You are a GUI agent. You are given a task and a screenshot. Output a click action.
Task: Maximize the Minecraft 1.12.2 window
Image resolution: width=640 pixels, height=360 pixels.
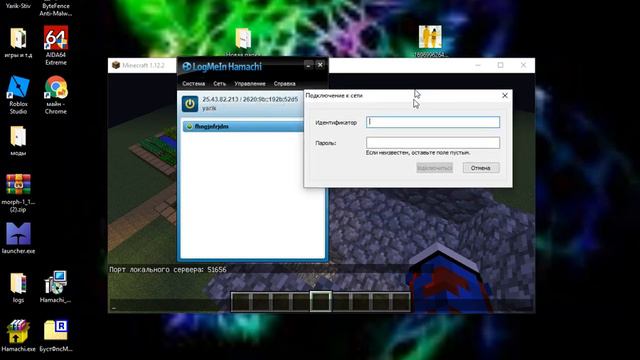500,65
